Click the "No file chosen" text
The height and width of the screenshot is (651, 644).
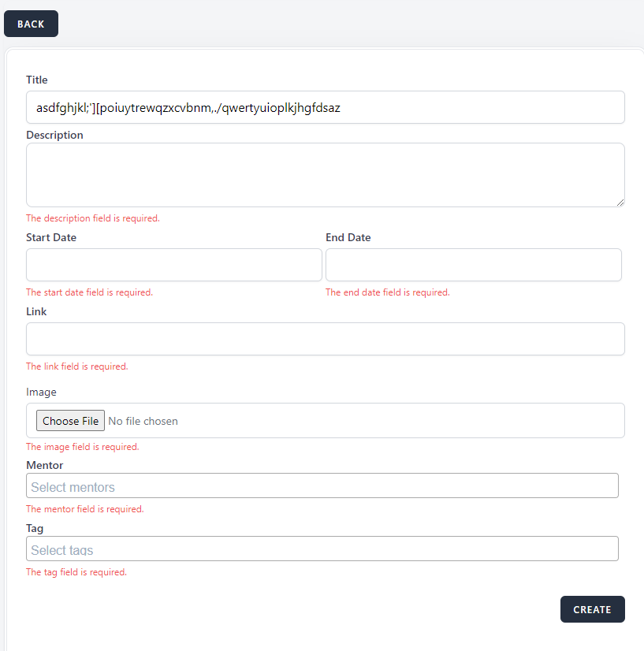[143, 421]
